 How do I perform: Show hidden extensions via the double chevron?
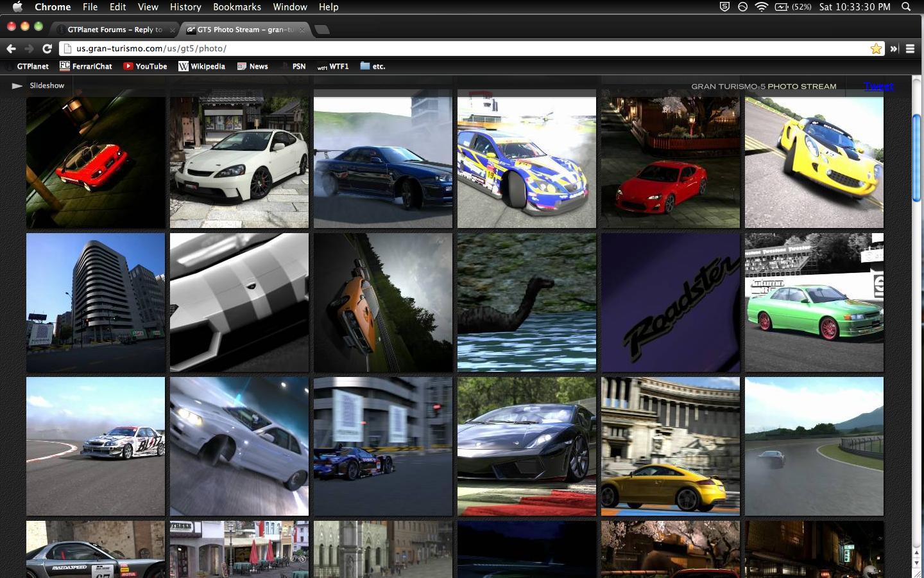pos(894,49)
